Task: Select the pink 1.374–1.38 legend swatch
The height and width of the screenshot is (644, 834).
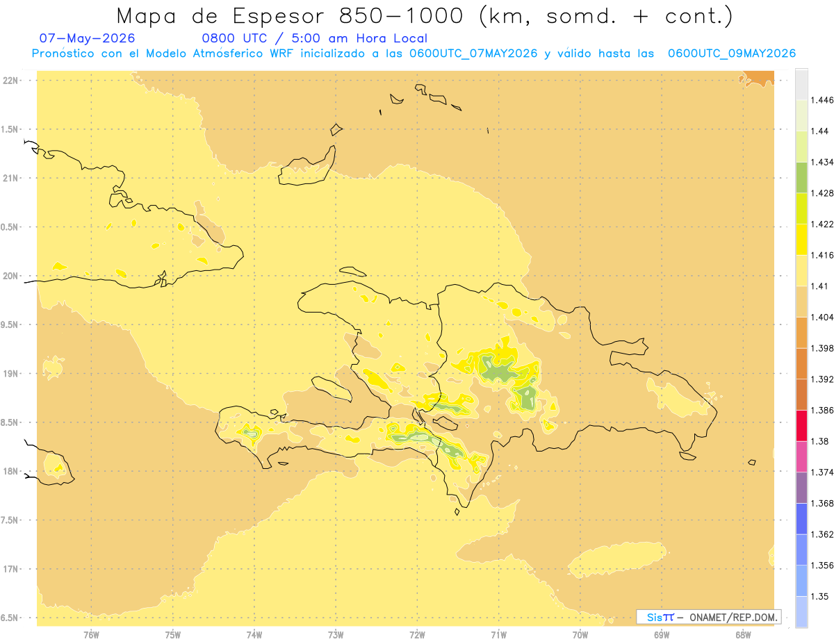Action: tap(801, 457)
